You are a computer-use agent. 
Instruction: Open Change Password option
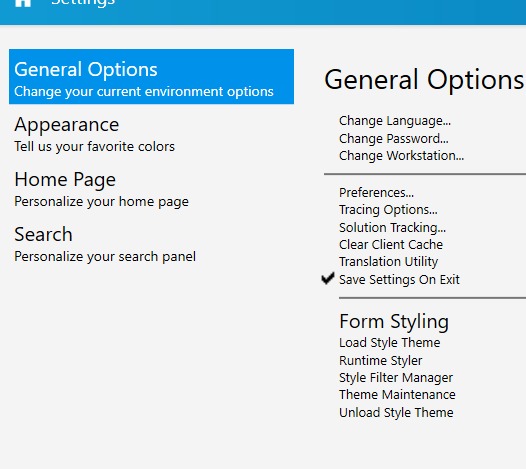pyautogui.click(x=393, y=139)
